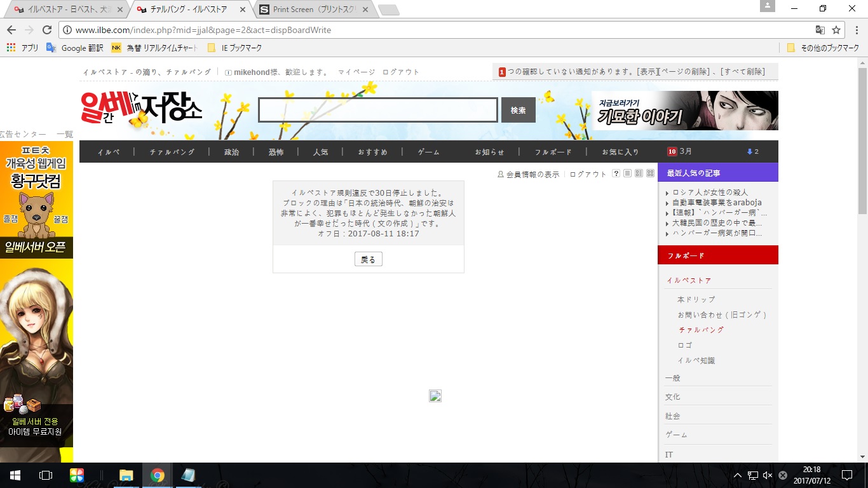Switch to list view layout icon
Image resolution: width=868 pixels, height=488 pixels.
click(x=627, y=173)
